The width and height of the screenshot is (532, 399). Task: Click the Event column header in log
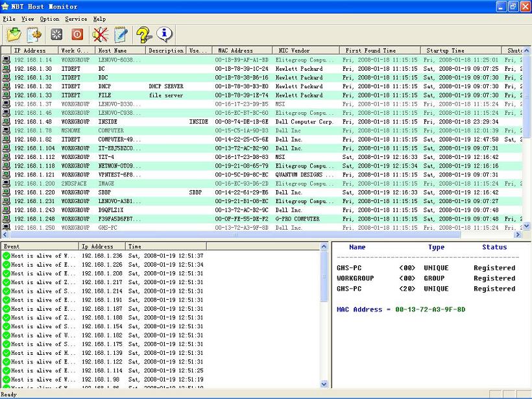[12, 247]
